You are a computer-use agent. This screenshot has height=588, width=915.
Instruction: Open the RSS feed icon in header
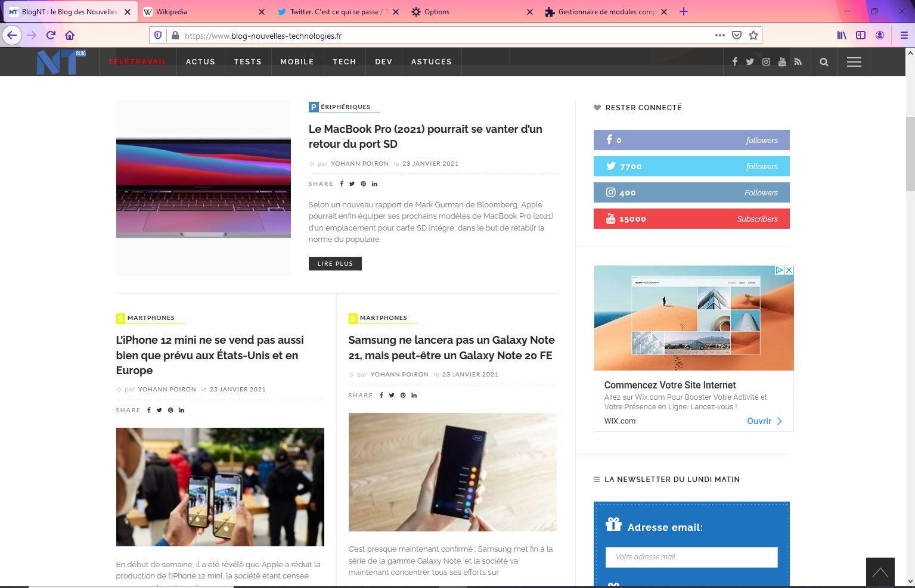click(798, 62)
